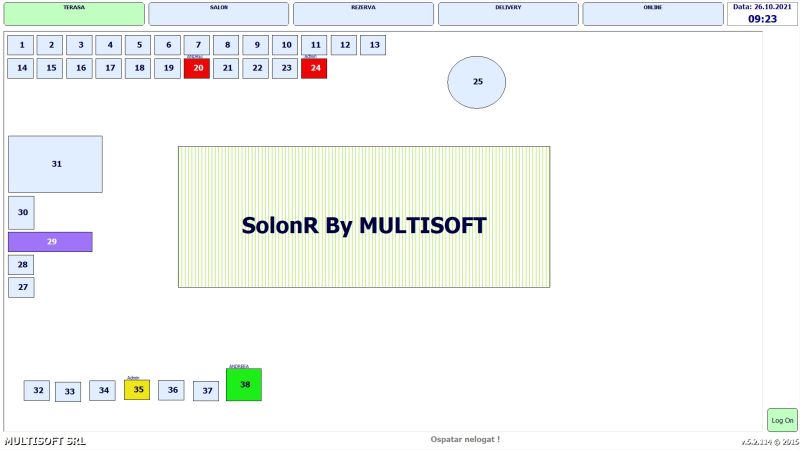
Task: Open the yellow table 35
Action: tap(137, 390)
